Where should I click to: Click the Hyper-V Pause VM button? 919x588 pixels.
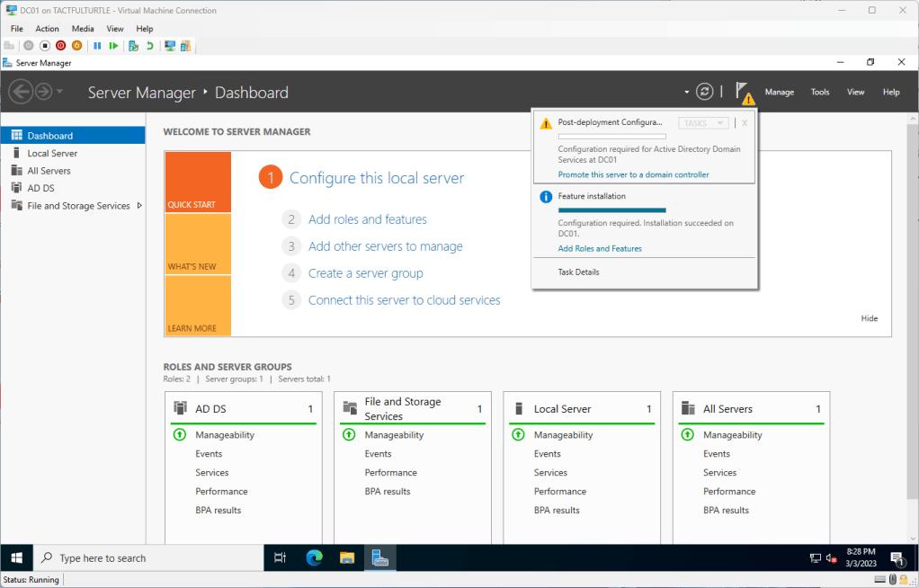click(x=97, y=46)
